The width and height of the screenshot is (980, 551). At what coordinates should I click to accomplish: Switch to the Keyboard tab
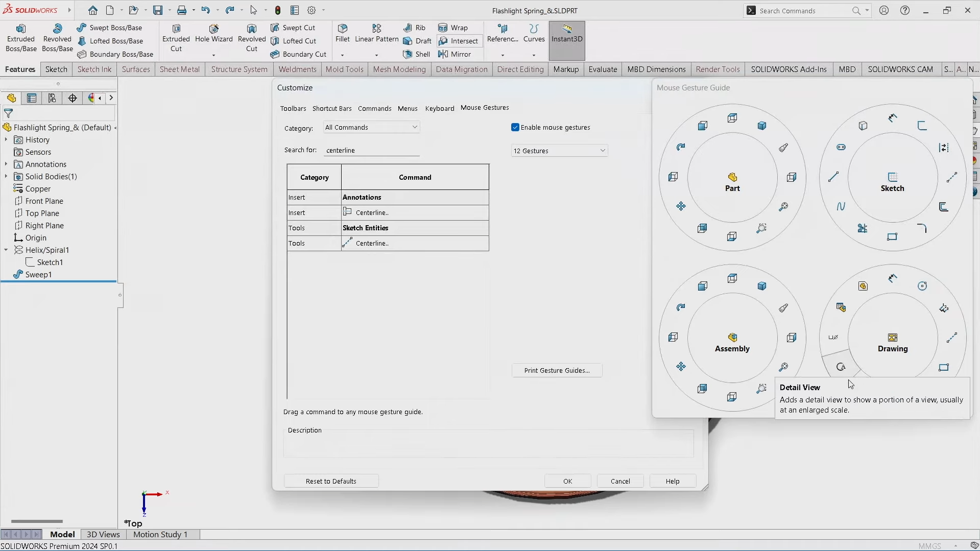(x=439, y=108)
